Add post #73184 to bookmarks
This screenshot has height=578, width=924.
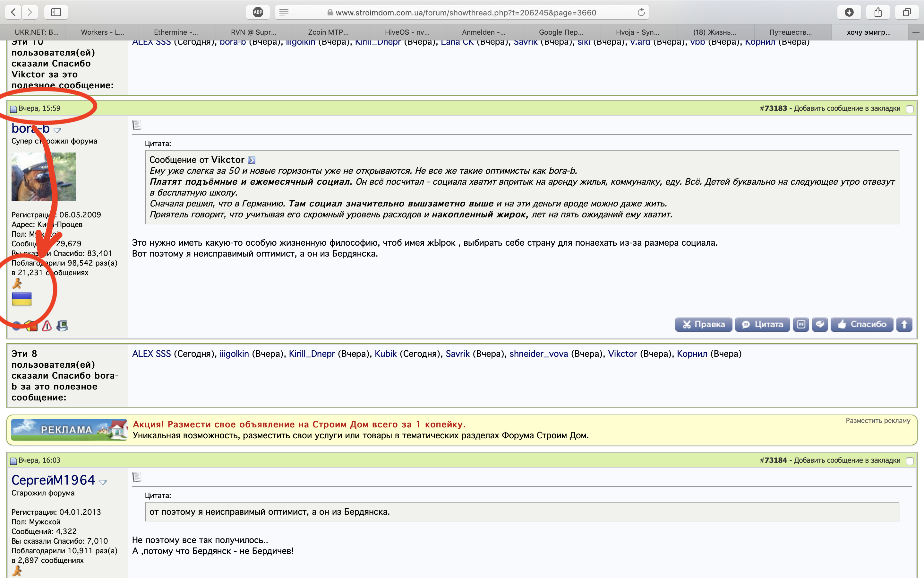pyautogui.click(x=847, y=460)
